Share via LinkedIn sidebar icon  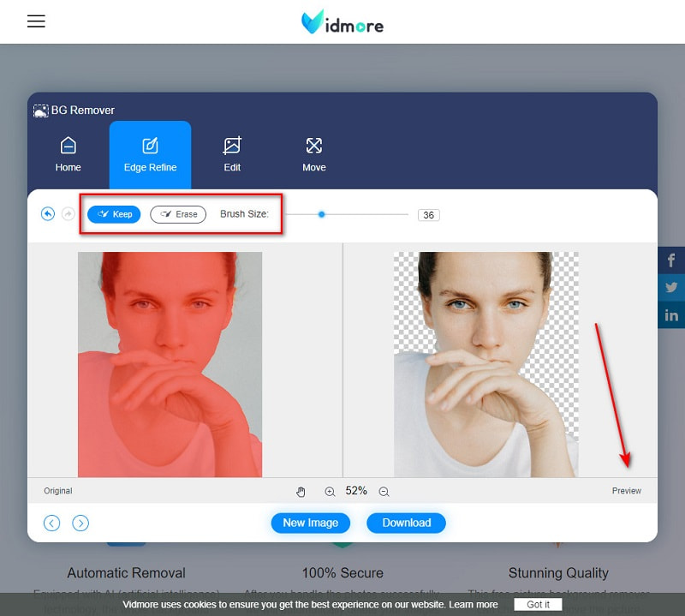[x=671, y=315]
